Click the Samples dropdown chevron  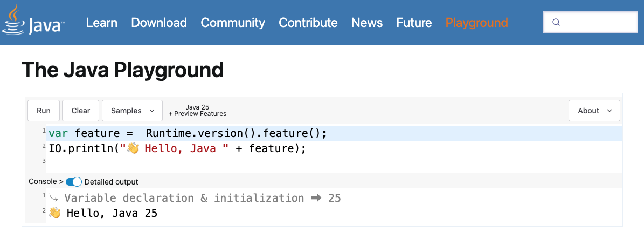152,111
